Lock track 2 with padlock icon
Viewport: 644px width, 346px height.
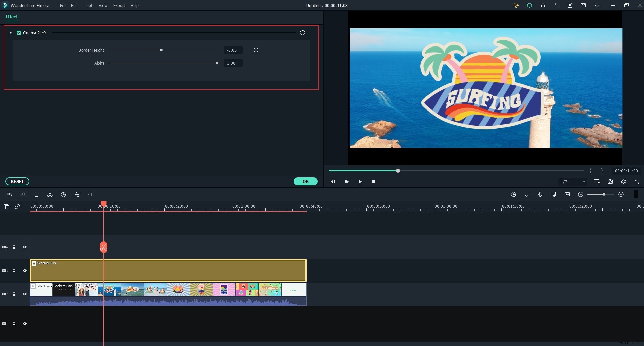(14, 294)
